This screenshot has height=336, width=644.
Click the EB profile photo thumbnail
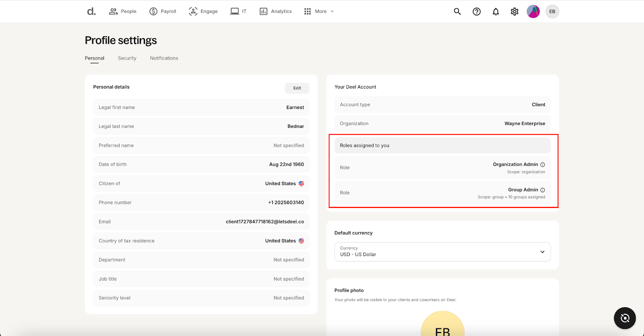click(x=442, y=324)
